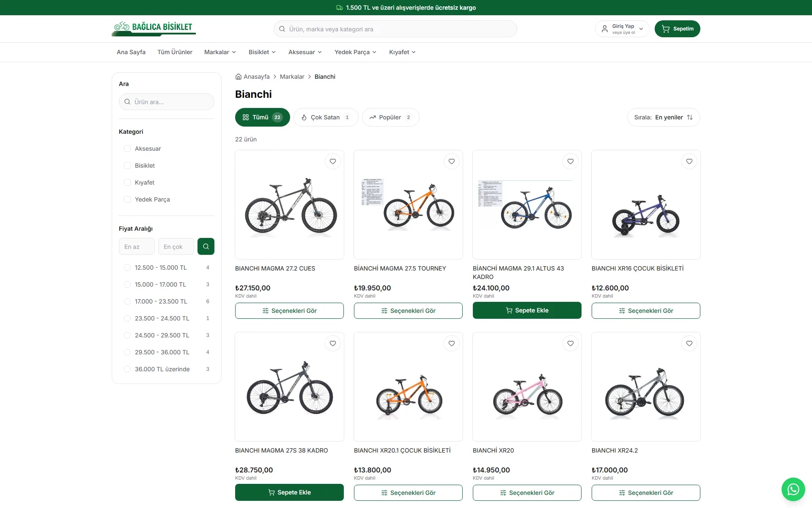Screen dimensions: 812x508
Task: Expand the Markalar navigation dropdown
Action: (x=220, y=52)
